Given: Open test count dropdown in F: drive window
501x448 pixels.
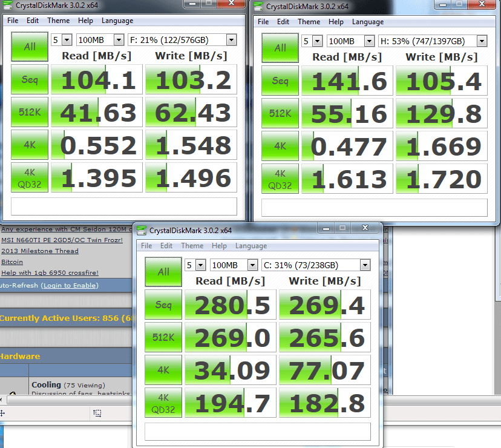Looking at the screenshot, I should (x=67, y=40).
